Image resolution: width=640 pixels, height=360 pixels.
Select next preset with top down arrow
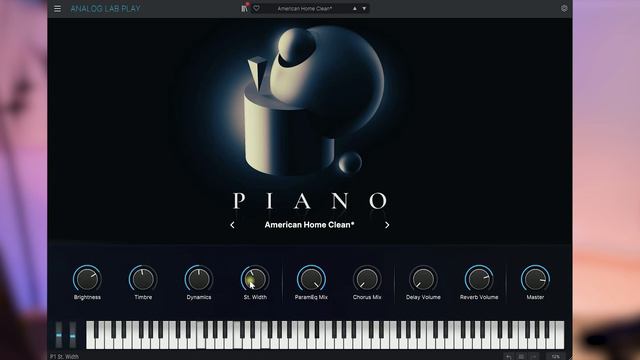point(364,8)
